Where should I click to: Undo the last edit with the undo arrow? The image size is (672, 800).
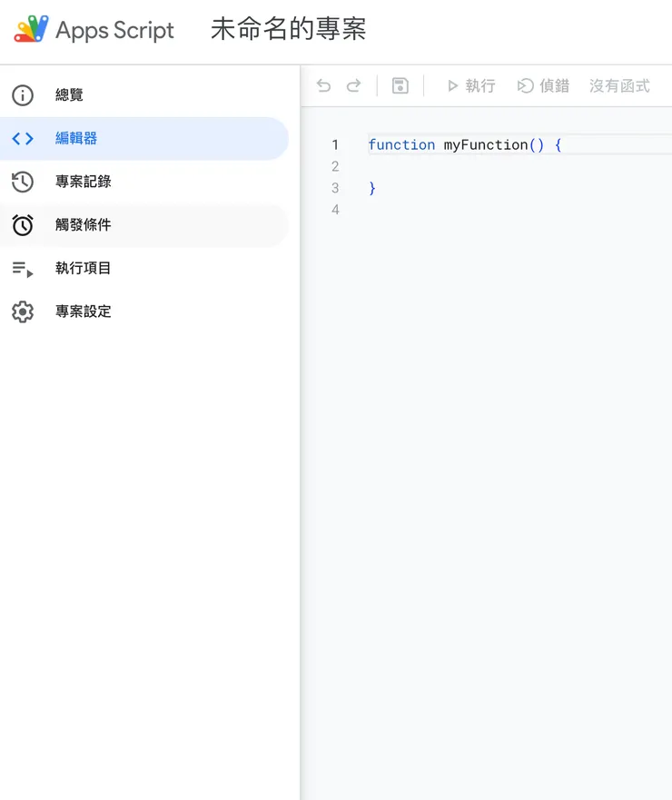(323, 85)
